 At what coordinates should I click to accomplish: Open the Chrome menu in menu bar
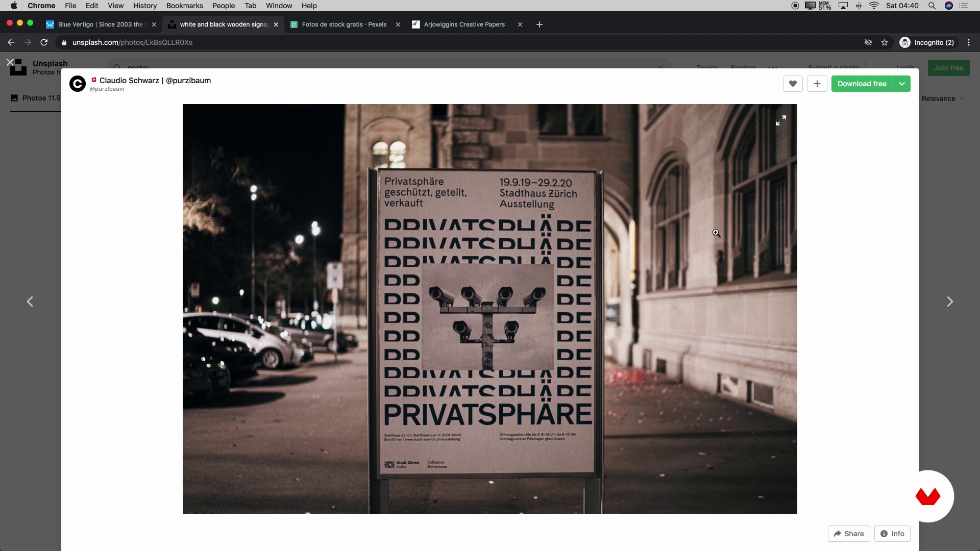41,6
